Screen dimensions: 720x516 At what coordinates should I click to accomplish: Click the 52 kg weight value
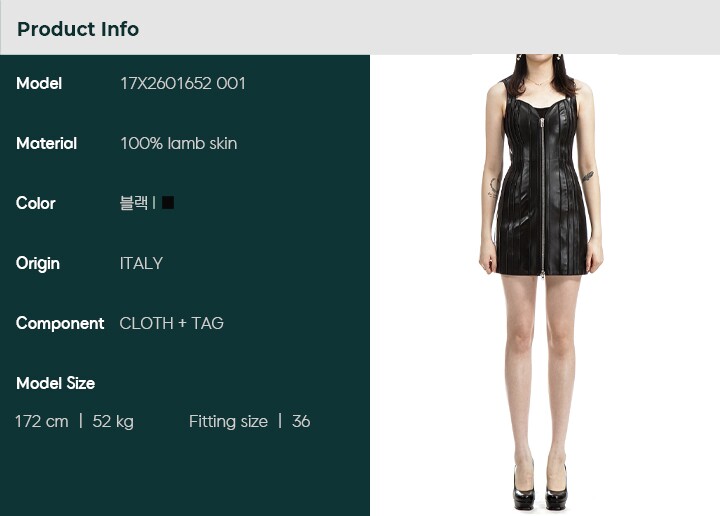click(x=113, y=421)
